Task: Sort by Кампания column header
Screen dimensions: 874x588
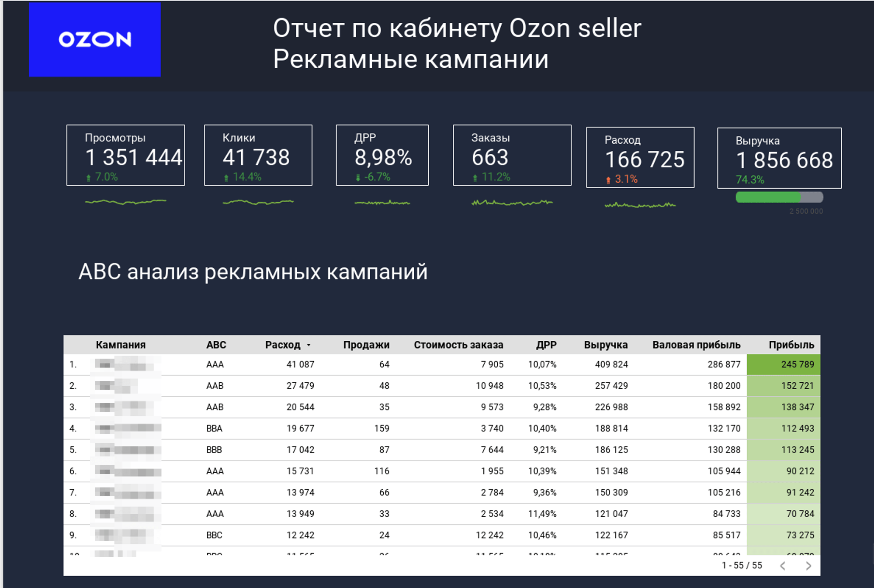Action: [x=121, y=345]
